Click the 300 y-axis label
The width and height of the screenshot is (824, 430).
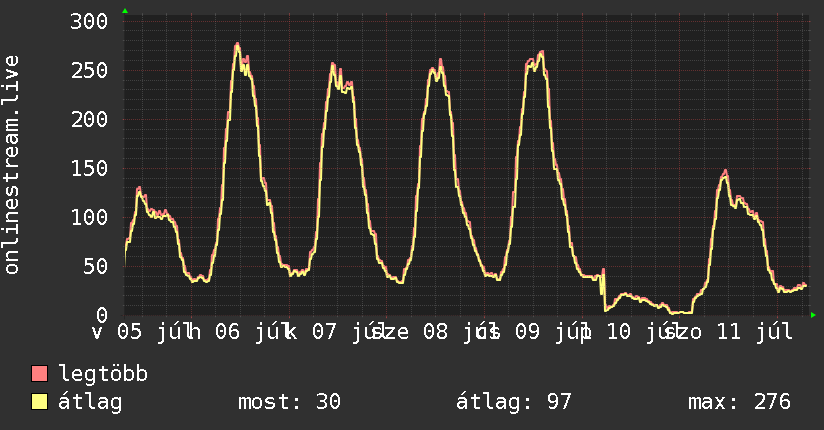click(89, 22)
